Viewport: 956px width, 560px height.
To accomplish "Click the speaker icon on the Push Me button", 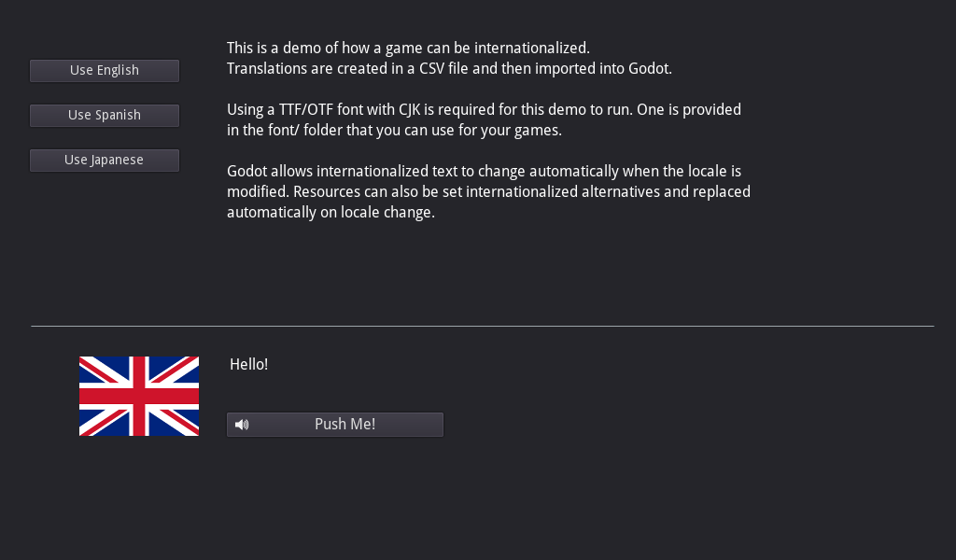I will tap(243, 424).
